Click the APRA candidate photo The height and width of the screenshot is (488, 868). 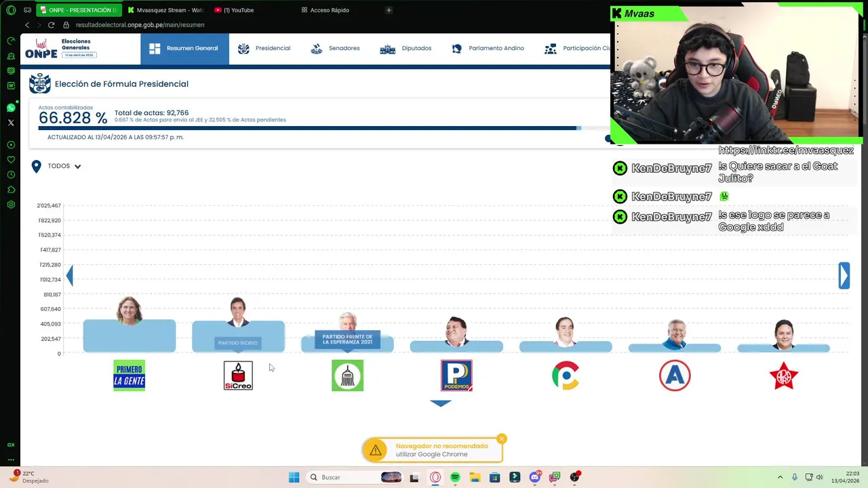[x=784, y=333]
